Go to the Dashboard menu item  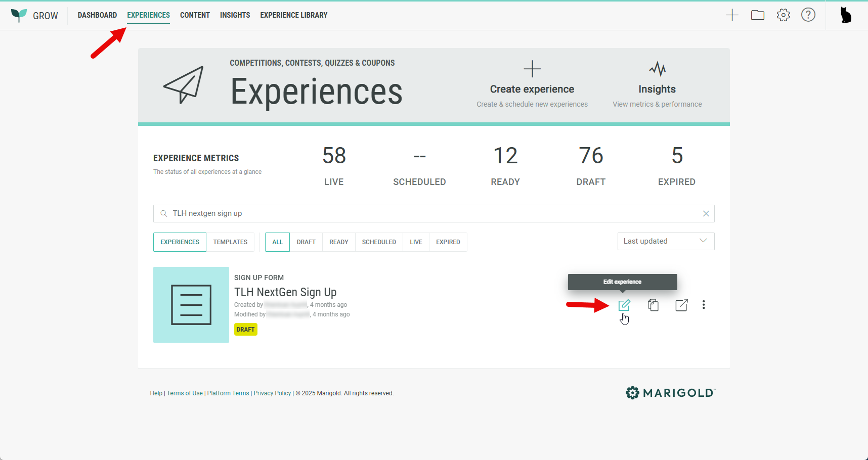tap(97, 15)
